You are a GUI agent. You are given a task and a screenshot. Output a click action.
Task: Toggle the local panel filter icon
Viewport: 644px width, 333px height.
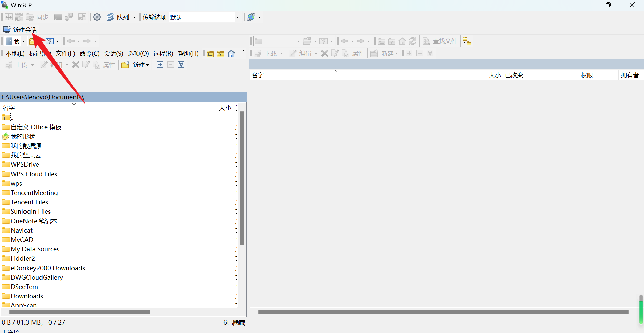click(50, 41)
